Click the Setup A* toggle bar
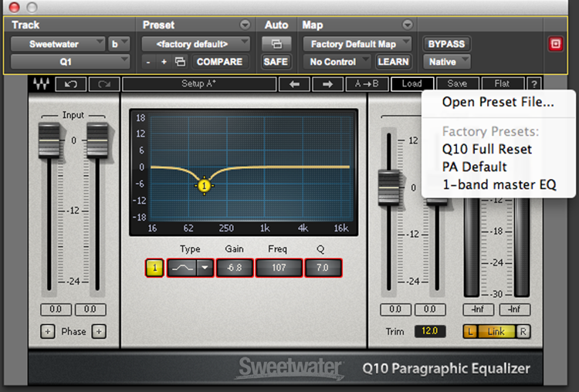 pos(199,84)
